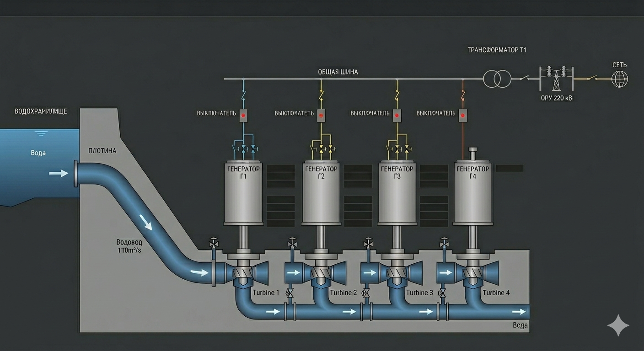The height and width of the screenshot is (351, 644).
Task: Select Generator Г2 unit
Action: 321,192
